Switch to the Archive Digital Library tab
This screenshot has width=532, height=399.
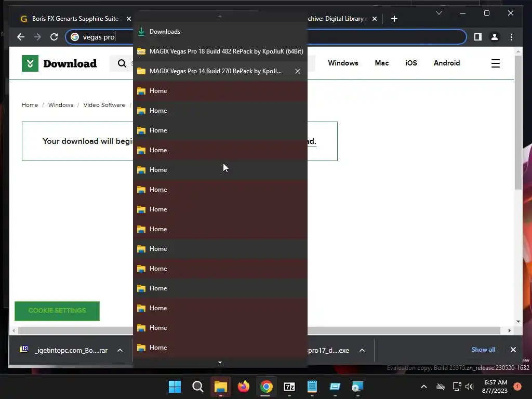tap(336, 19)
